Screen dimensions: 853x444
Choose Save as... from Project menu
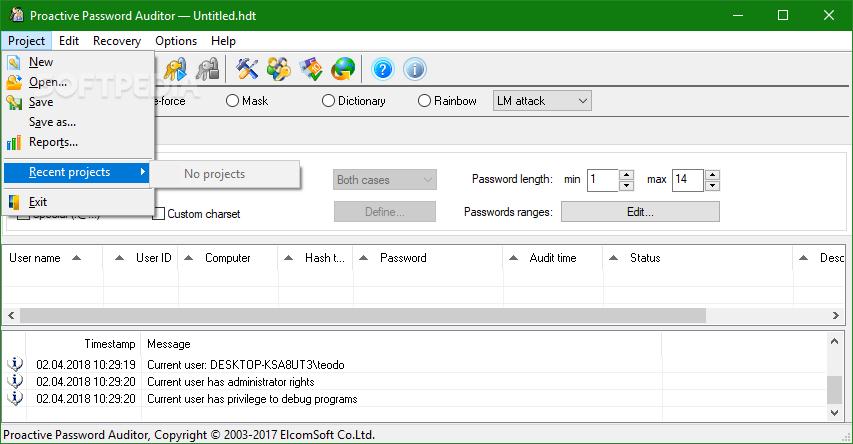click(77, 122)
